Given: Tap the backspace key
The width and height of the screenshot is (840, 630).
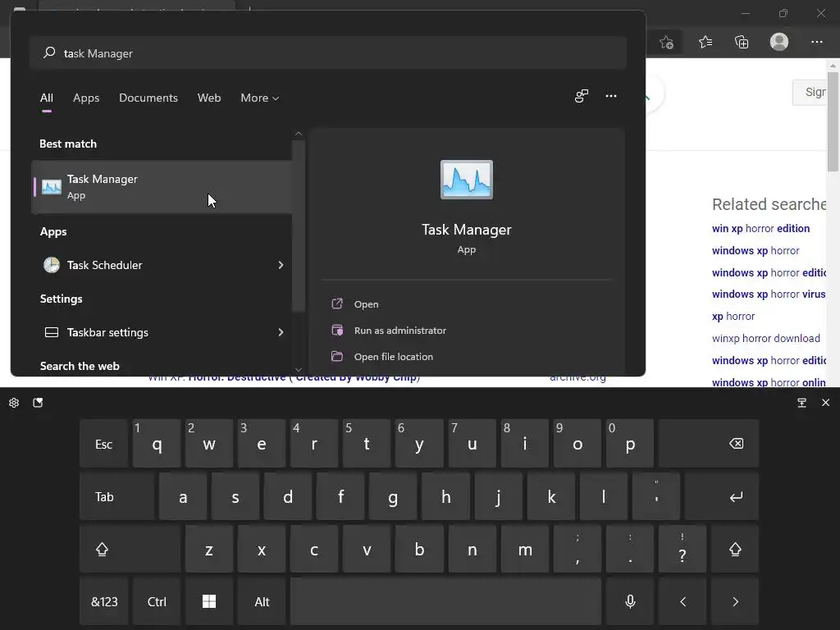Looking at the screenshot, I should [x=709, y=444].
